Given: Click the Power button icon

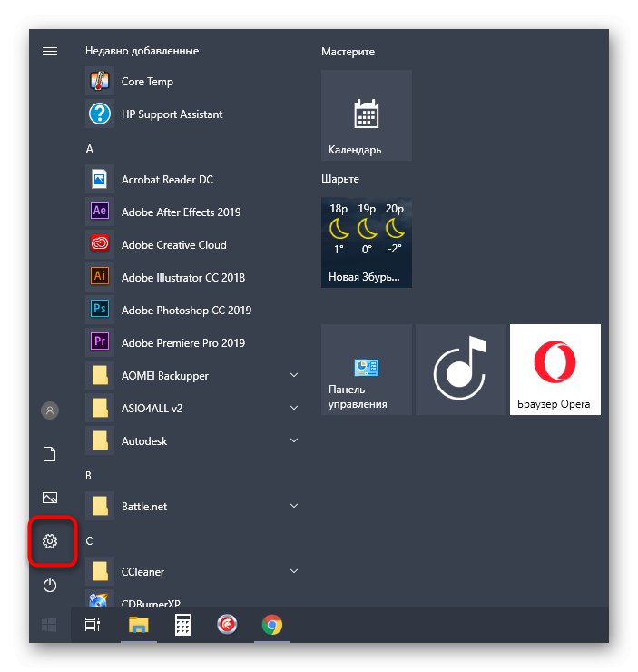Looking at the screenshot, I should [x=50, y=585].
